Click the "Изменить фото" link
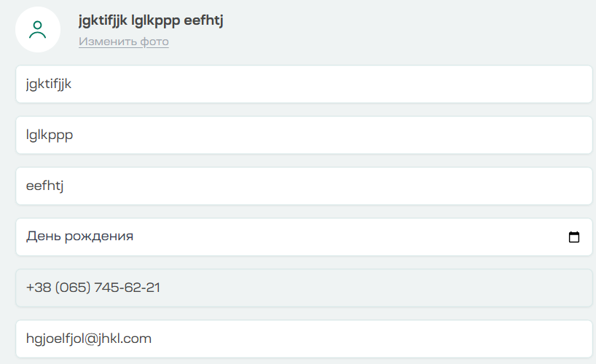The height and width of the screenshot is (364, 596). pyautogui.click(x=124, y=41)
